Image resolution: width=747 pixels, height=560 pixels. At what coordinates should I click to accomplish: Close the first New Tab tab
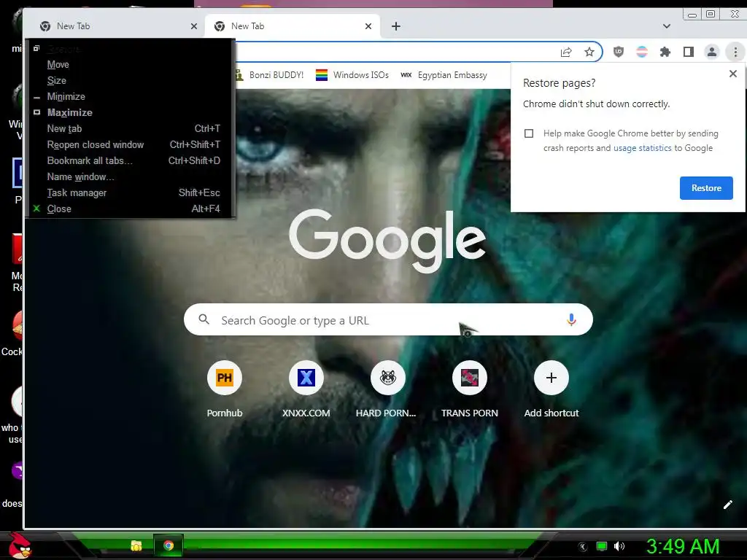pos(194,26)
